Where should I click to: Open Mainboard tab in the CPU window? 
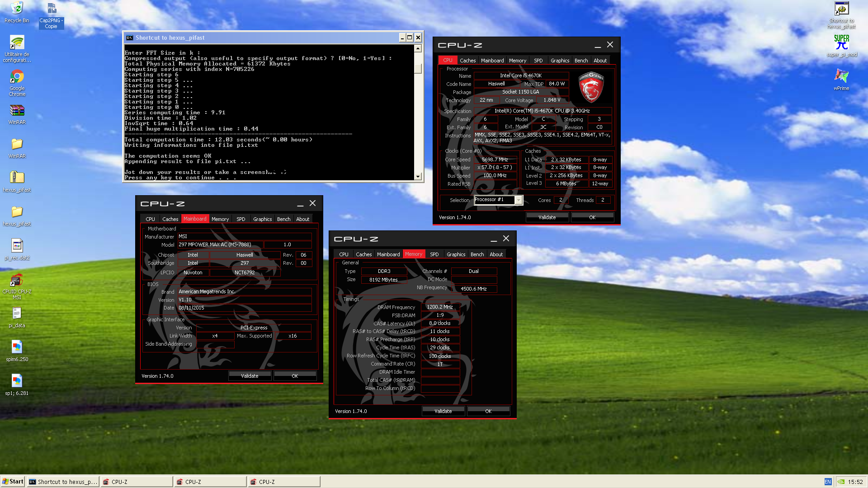492,61
